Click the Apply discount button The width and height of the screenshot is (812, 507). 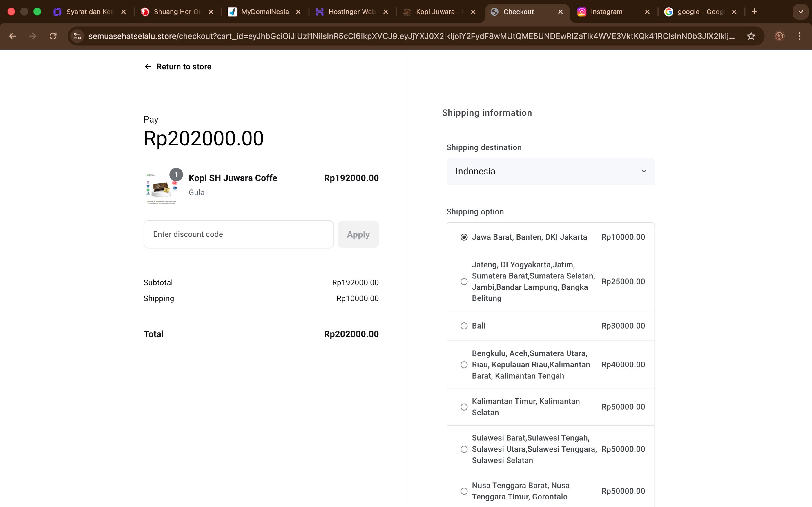[358, 234]
